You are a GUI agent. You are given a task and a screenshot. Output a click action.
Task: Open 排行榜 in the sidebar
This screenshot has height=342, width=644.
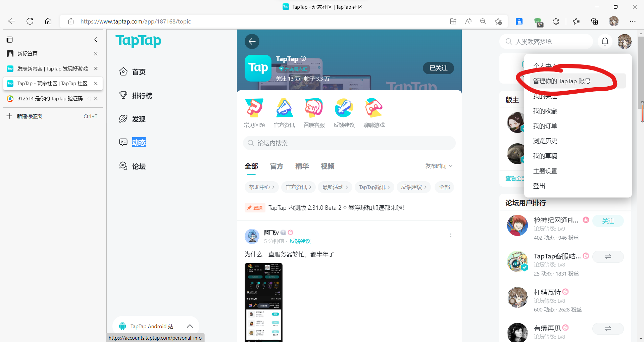[x=136, y=96]
